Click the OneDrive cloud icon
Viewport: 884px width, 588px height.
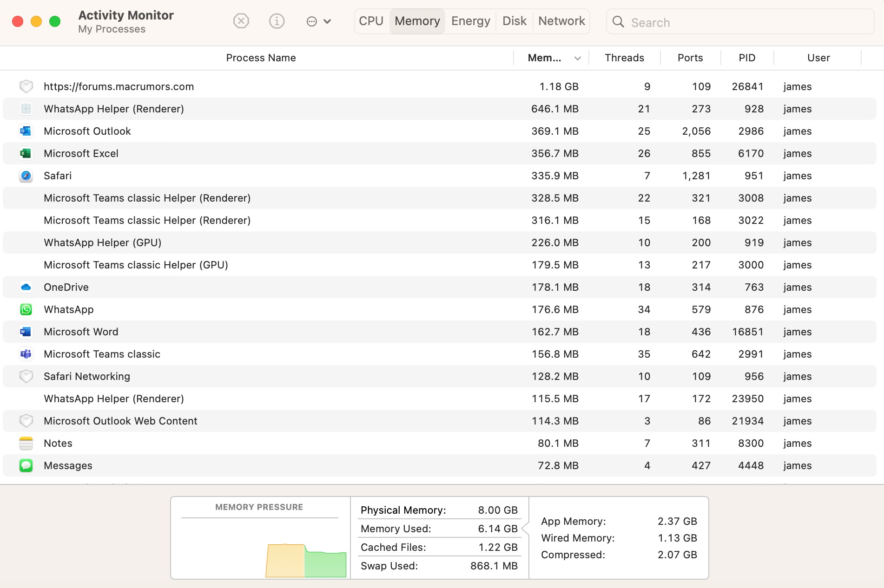point(26,287)
